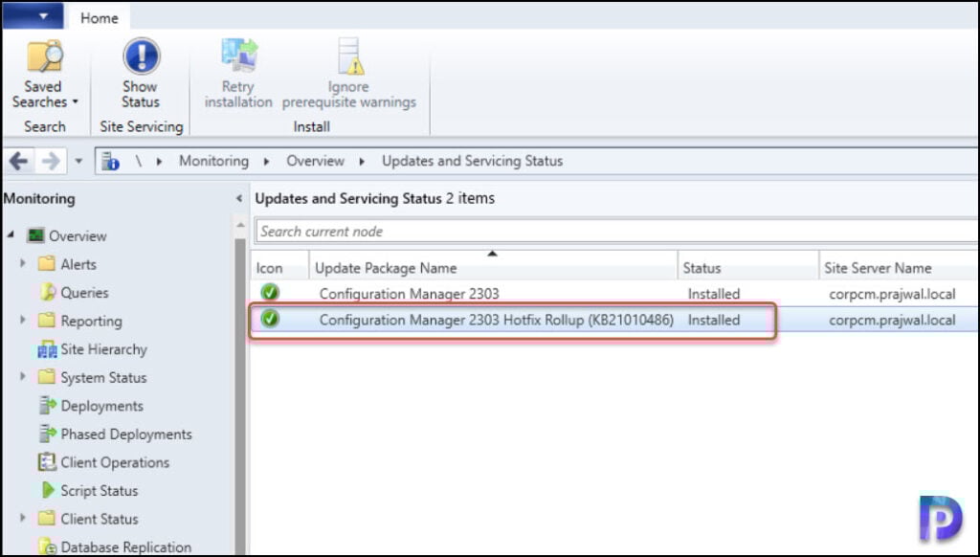Open the Deployments node icon

(48, 405)
